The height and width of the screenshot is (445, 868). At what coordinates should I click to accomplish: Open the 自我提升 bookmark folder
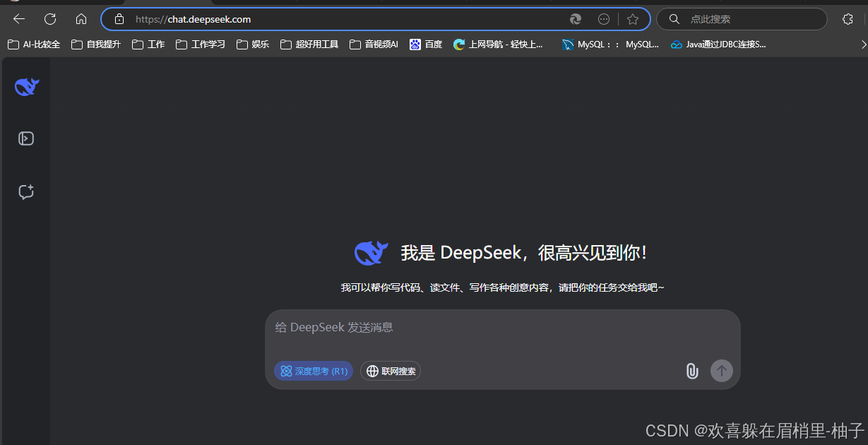[x=96, y=44]
